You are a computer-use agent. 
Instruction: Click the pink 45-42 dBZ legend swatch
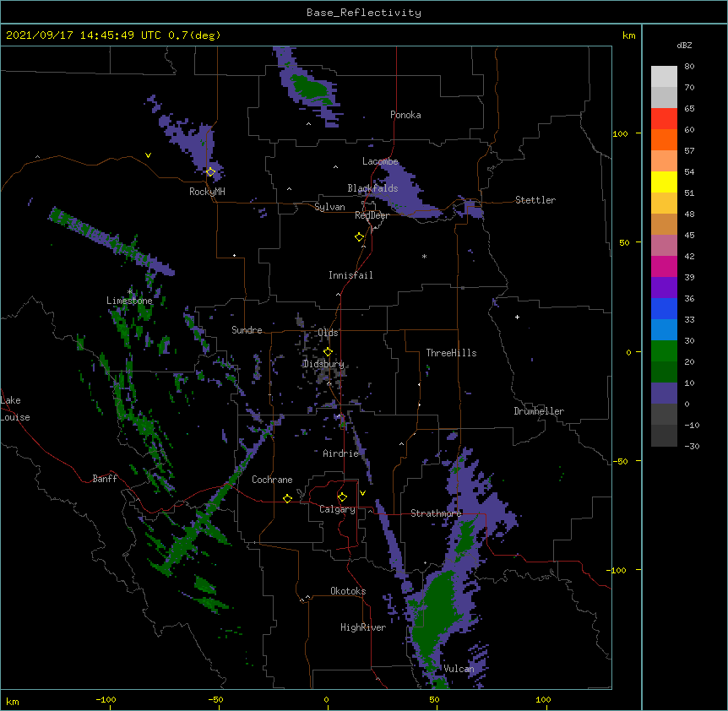click(x=664, y=245)
